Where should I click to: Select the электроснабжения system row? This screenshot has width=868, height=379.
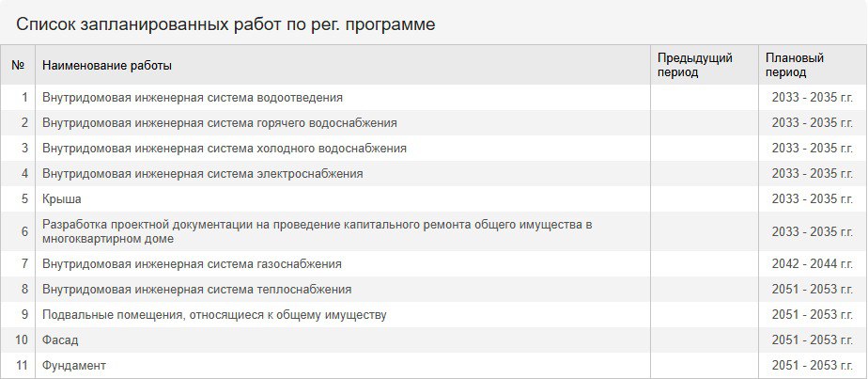(x=433, y=174)
